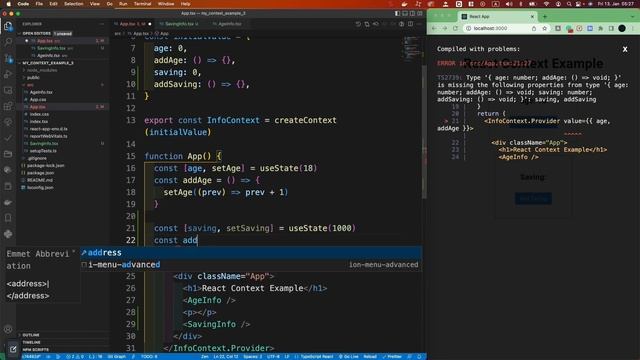This screenshot has height=360, width=640.
Task: Open editor more actions ellipsis
Action: click(x=419, y=24)
